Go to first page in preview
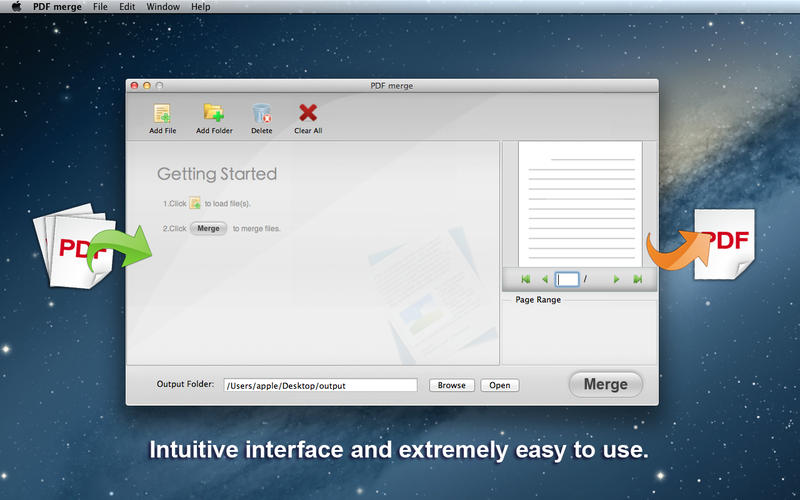 [525, 280]
